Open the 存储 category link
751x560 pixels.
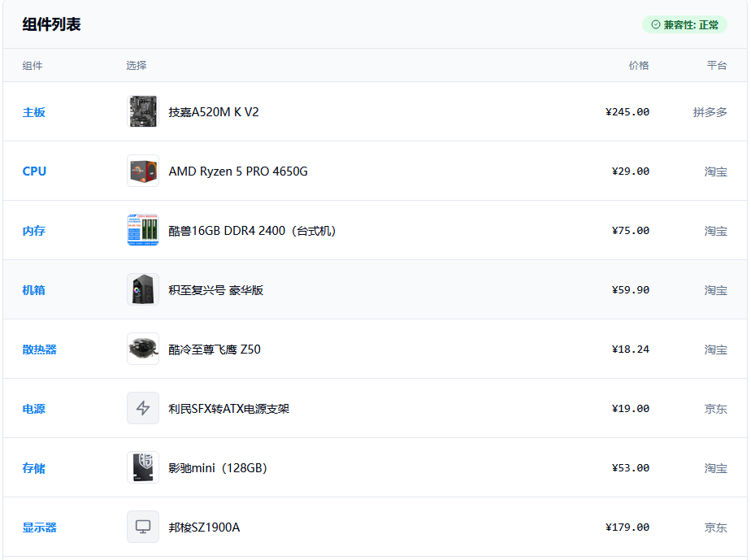click(34, 468)
